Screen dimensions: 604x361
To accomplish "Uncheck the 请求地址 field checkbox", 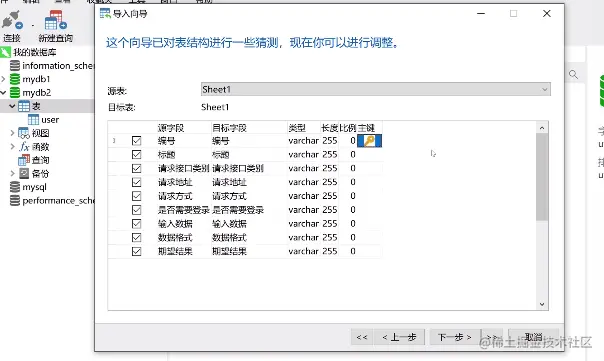I will pyautogui.click(x=136, y=182).
